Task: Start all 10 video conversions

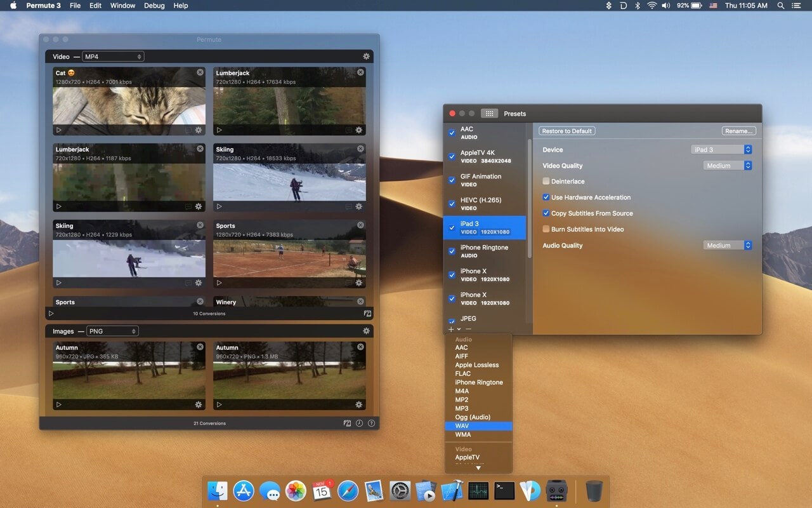Action: coord(51,313)
